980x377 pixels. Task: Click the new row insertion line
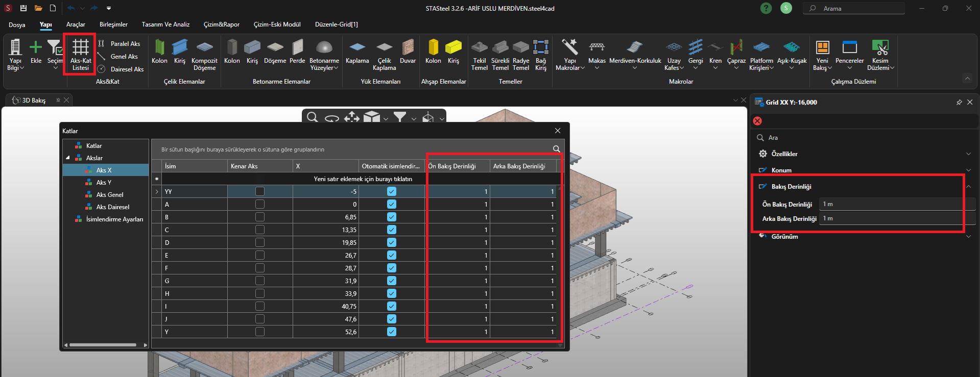click(x=363, y=179)
